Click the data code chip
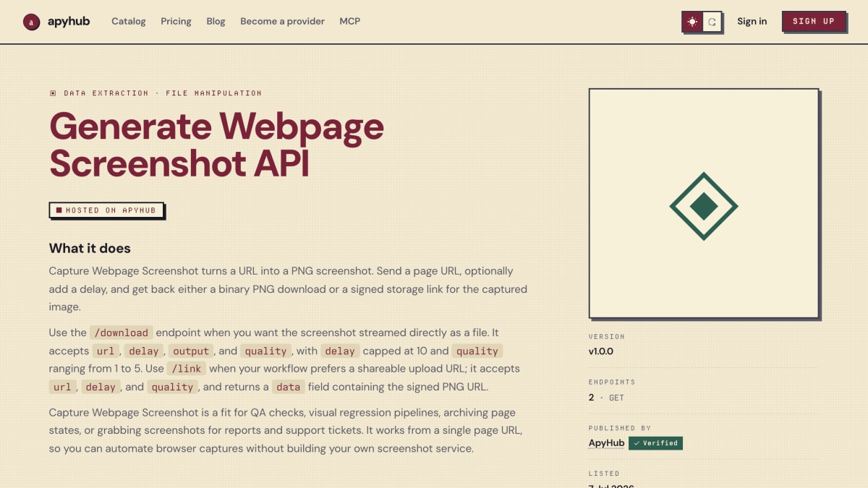868x488 pixels. pos(288,387)
